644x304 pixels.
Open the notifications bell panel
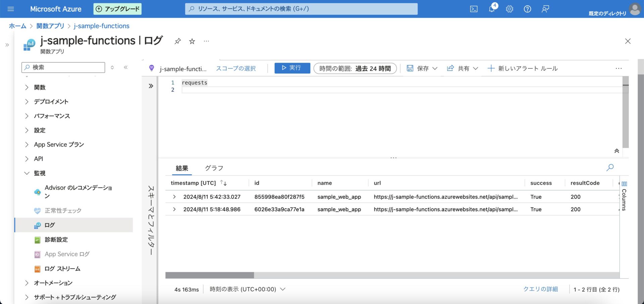[x=491, y=9]
